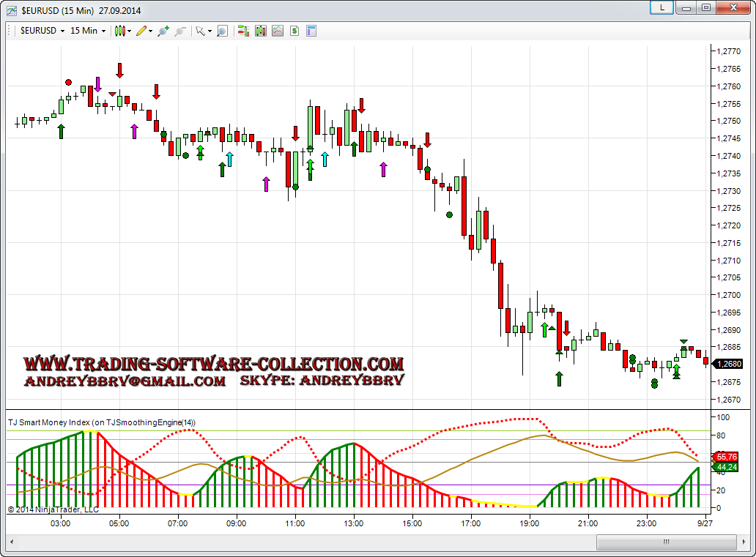Click the left scroll arrow of the scrollbar
The image size is (756, 557).
tap(12, 542)
